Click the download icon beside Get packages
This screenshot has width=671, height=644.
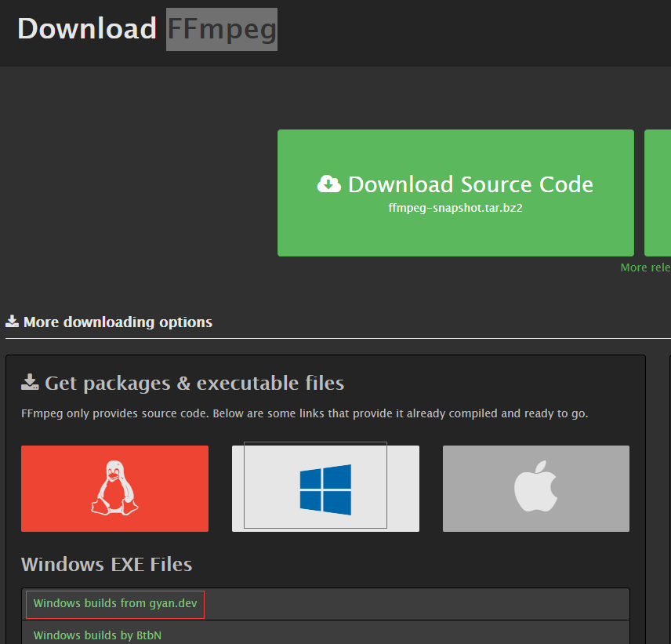click(30, 382)
